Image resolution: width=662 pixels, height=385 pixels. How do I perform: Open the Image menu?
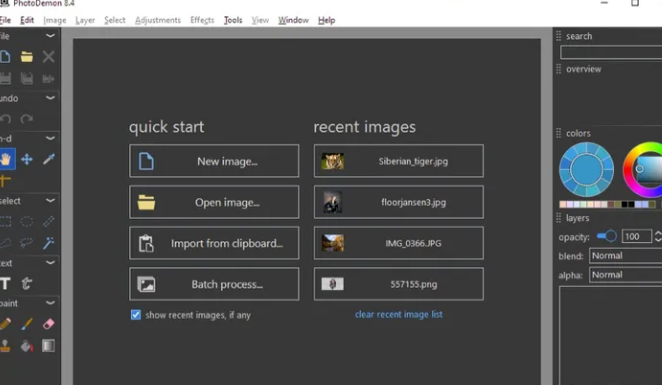[x=54, y=20]
